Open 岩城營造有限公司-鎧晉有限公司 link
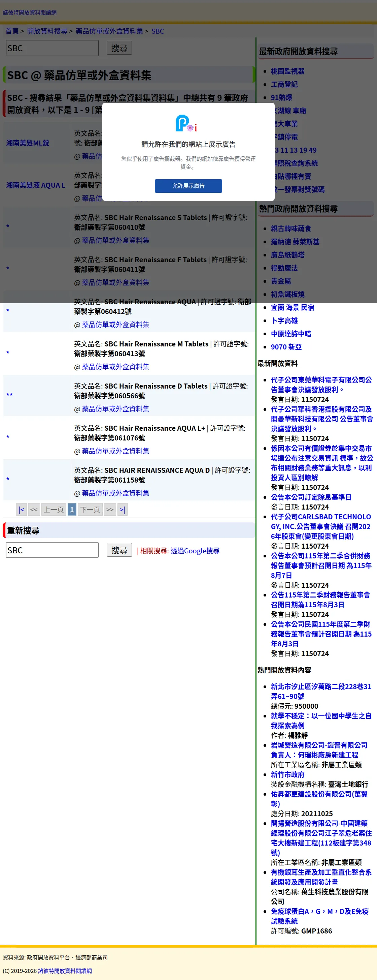Image resolution: width=377 pixels, height=980 pixels. [319, 750]
